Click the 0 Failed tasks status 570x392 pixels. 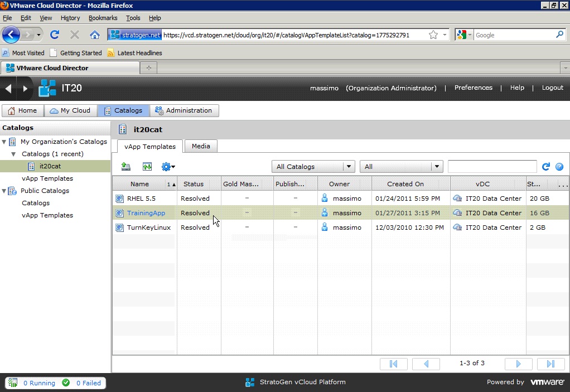coord(88,383)
